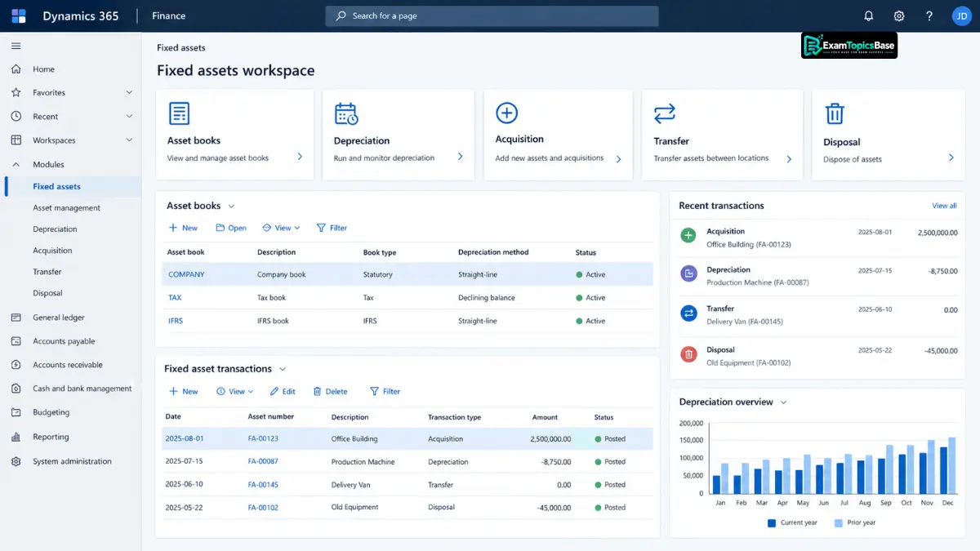Click the Disposal trash tile icon
The width and height of the screenshot is (980, 551).
(x=835, y=113)
